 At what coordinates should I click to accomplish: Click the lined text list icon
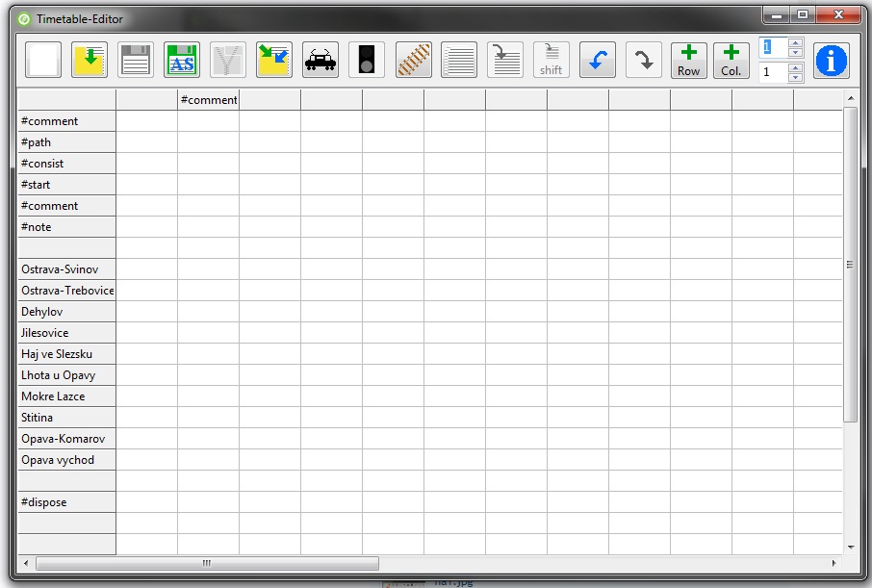pos(459,60)
